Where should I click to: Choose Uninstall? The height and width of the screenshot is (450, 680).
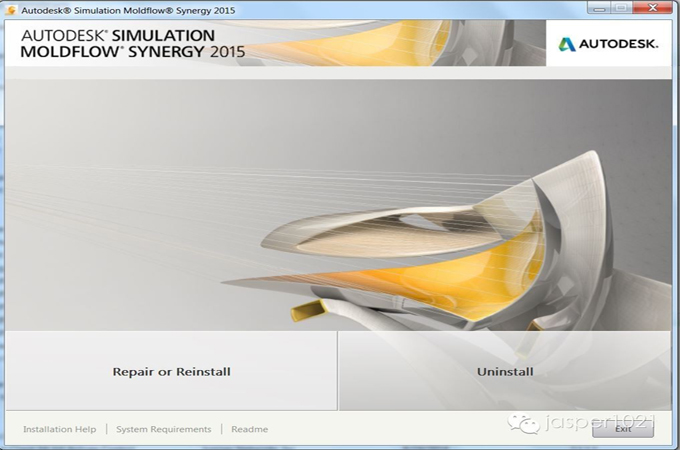coord(505,371)
